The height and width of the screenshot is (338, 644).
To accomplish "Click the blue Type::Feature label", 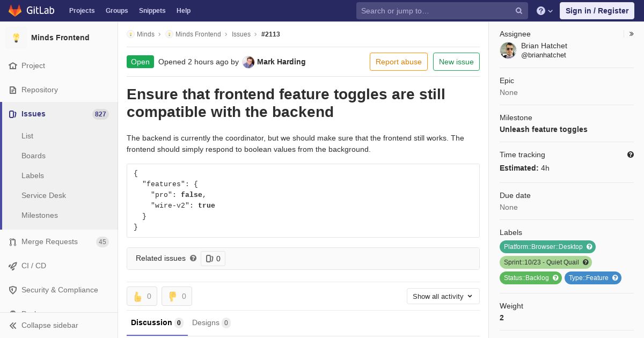I will tap(588, 278).
